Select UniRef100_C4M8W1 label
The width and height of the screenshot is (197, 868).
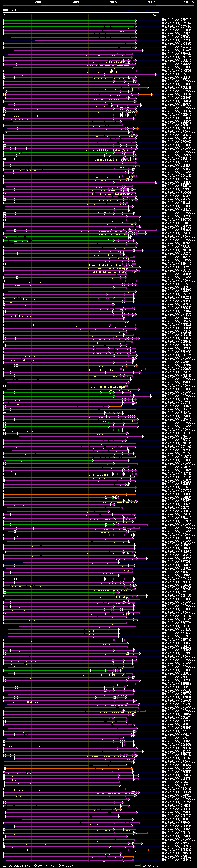tap(176, 203)
